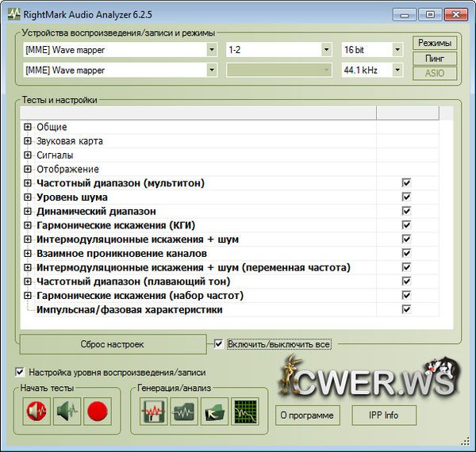This screenshot has height=452, width=476.
Task: Select the Динамический диапазон test row
Action: point(96,212)
